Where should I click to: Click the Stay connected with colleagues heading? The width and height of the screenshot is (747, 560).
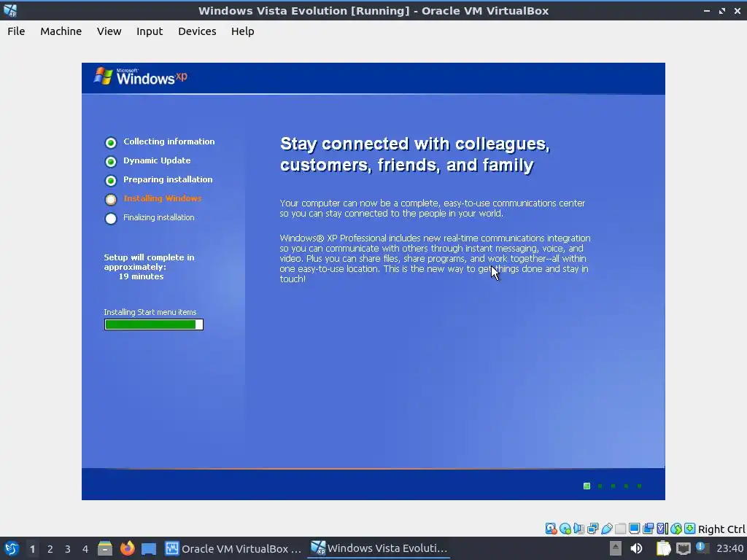coord(414,155)
